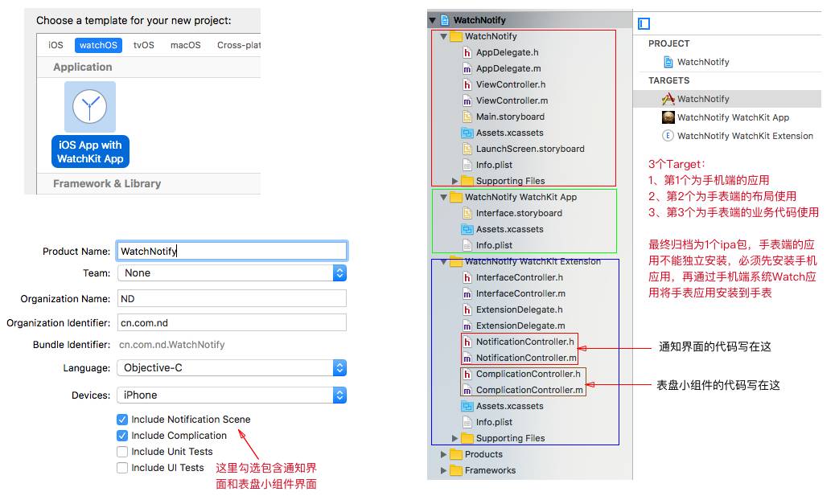
Task: Click the WatchNotify project file icon under PROJECT
Action: pyautogui.click(x=668, y=62)
